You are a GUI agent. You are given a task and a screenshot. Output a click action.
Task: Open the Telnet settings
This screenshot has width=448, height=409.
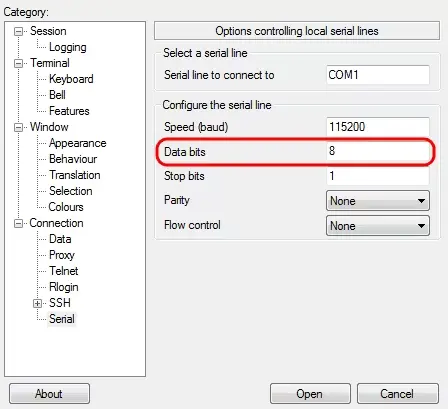[63, 271]
